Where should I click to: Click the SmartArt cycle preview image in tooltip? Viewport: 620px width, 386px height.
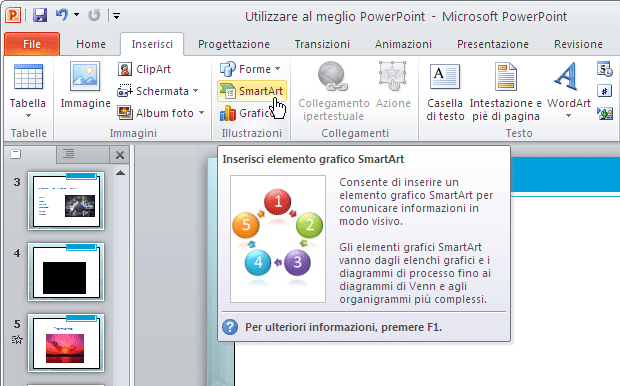[x=278, y=239]
